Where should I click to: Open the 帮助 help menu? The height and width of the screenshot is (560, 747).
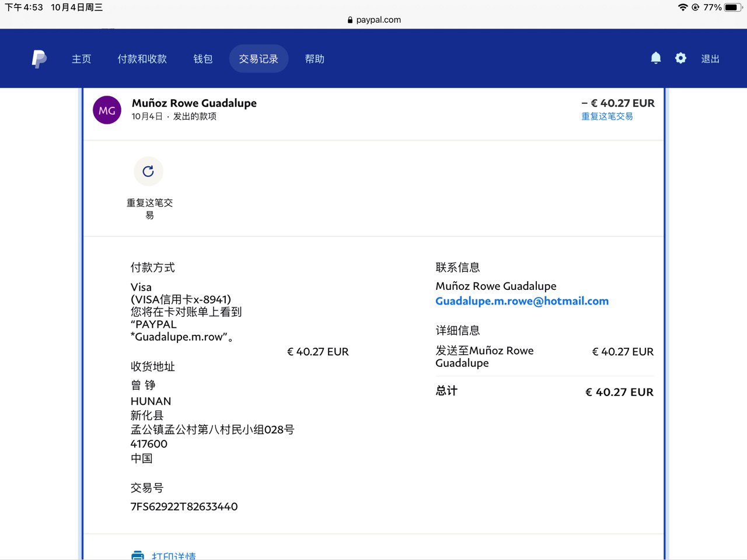[315, 59]
